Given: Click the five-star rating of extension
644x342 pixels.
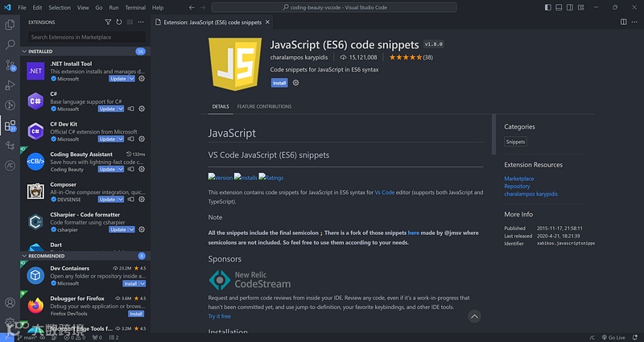Looking at the screenshot, I should coord(406,57).
